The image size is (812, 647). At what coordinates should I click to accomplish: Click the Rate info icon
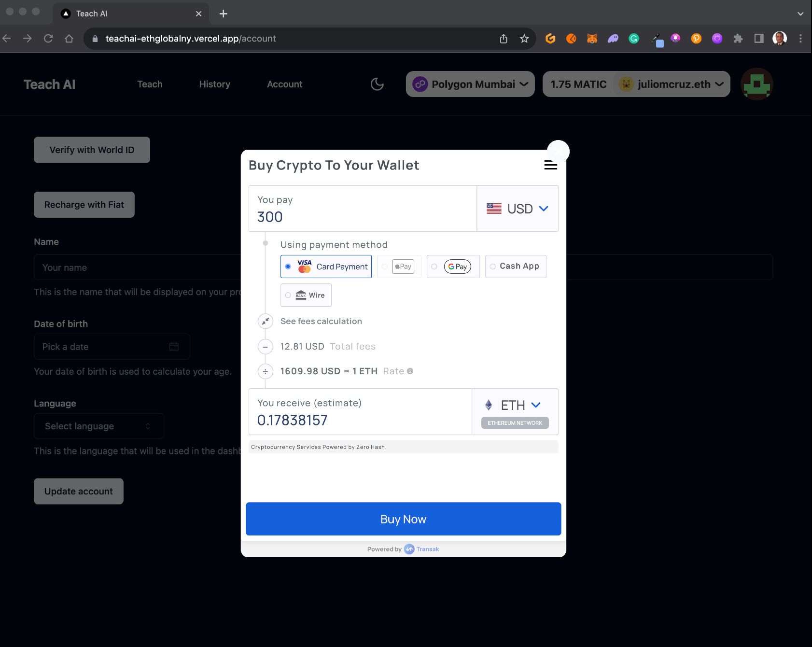point(410,371)
